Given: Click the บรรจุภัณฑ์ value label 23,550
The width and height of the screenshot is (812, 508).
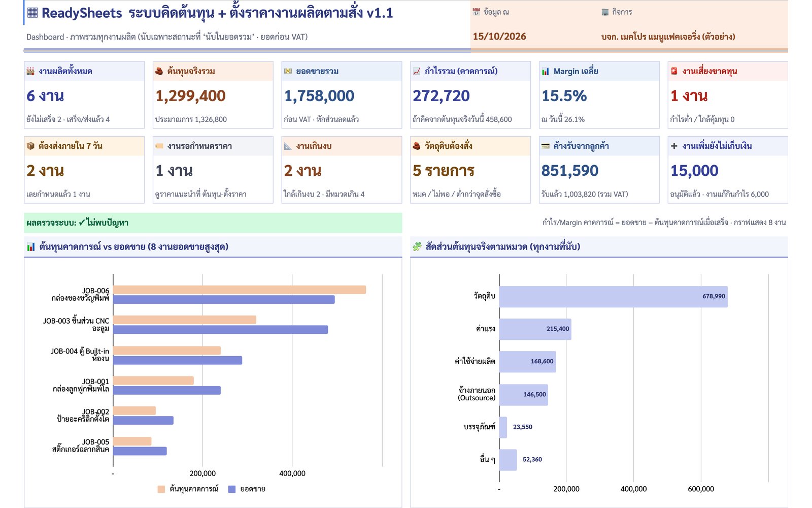Looking at the screenshot, I should (523, 427).
